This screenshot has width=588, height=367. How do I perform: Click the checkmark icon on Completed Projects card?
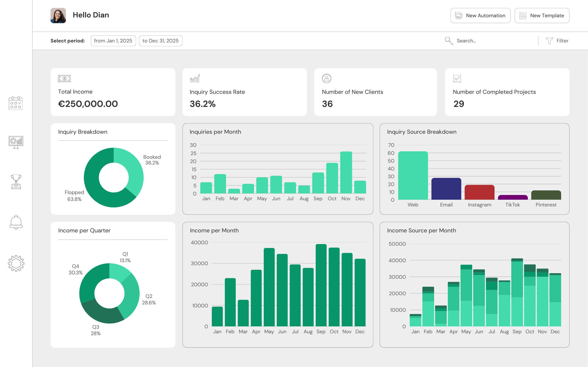(457, 78)
